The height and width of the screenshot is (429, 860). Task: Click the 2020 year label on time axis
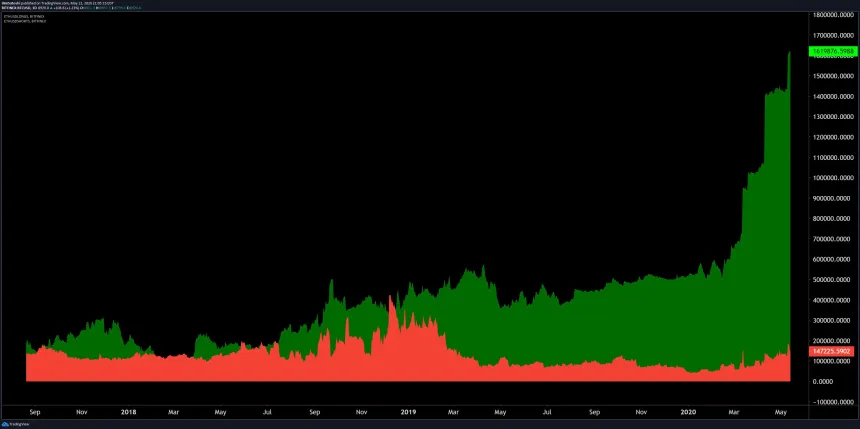point(688,411)
